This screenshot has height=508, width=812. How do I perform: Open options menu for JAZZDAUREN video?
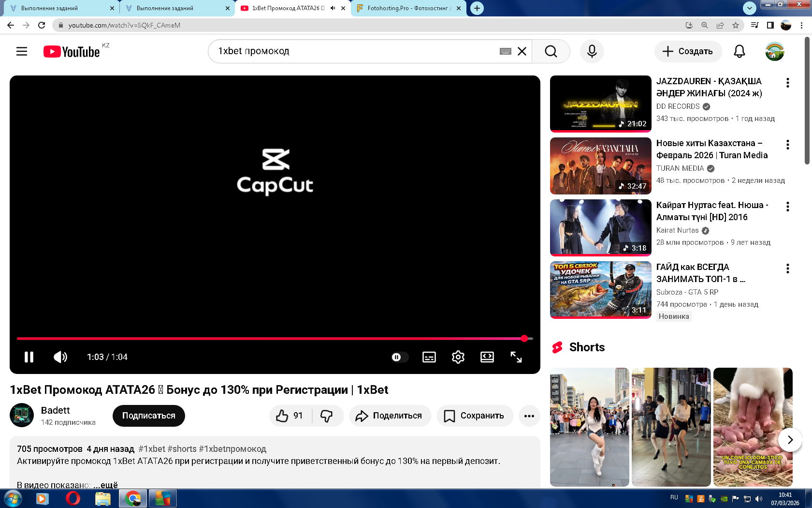788,83
